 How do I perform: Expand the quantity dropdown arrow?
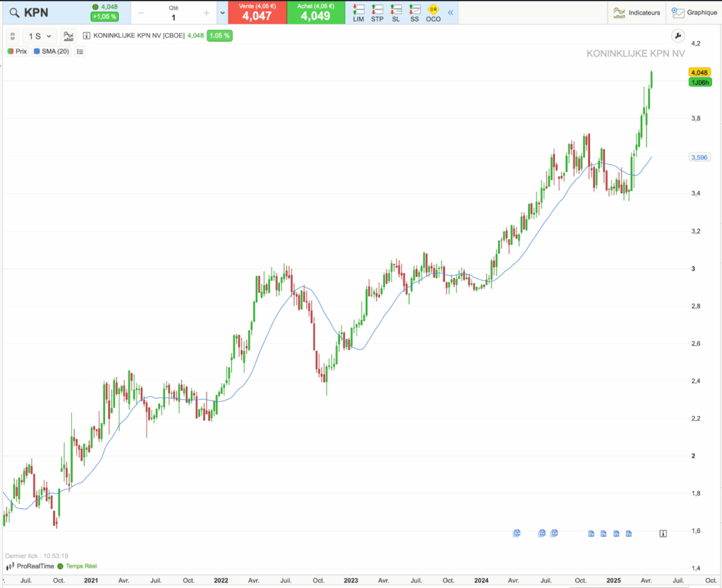[x=222, y=13]
